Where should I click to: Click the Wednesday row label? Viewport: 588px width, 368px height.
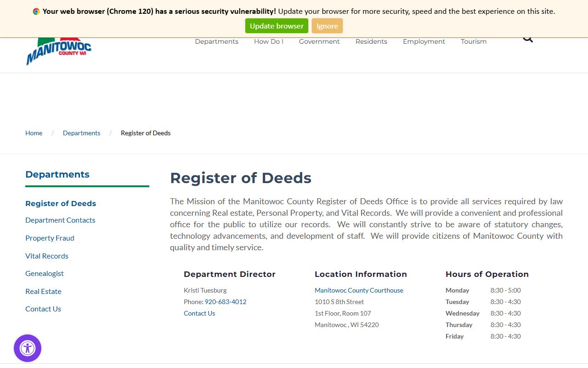click(463, 313)
